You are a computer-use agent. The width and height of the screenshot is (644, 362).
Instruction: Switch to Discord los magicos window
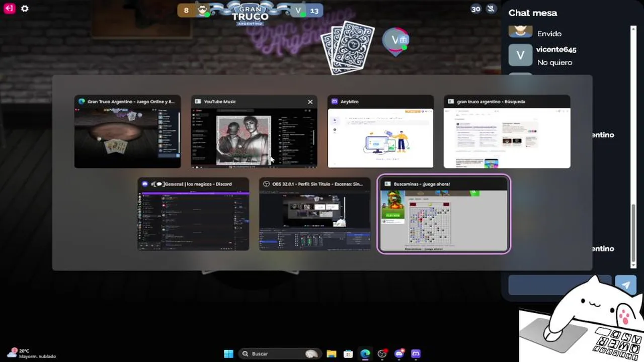click(193, 214)
